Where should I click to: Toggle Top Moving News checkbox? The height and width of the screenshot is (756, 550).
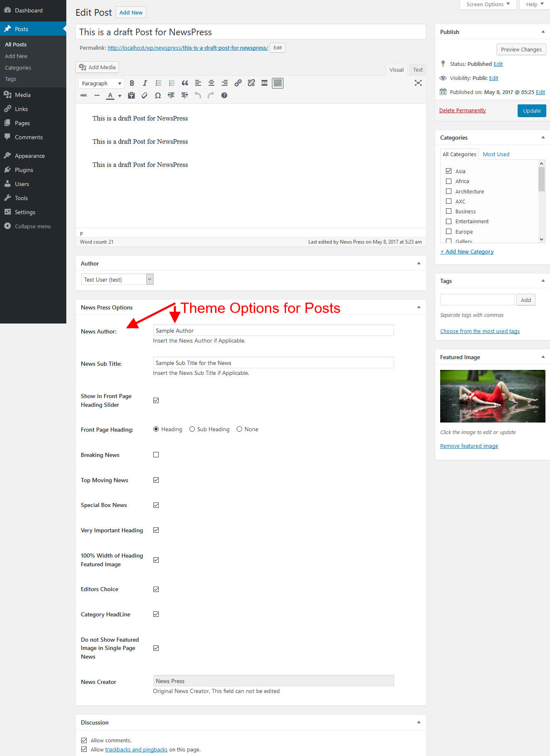point(156,480)
